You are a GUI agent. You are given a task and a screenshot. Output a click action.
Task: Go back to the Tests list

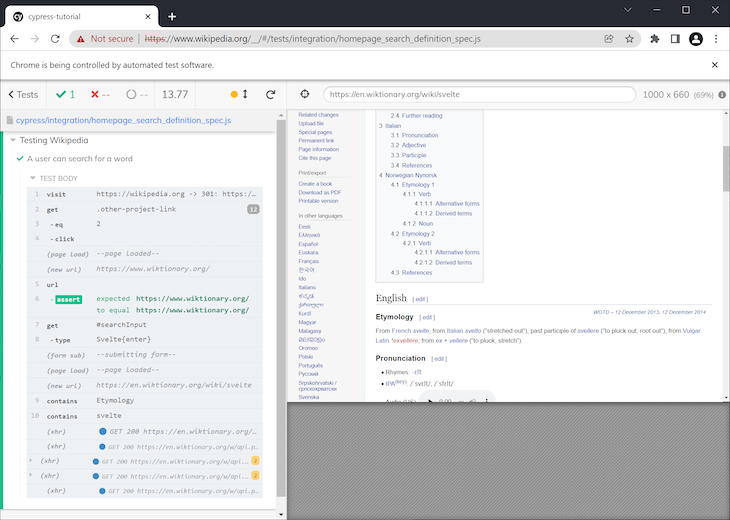coord(23,95)
